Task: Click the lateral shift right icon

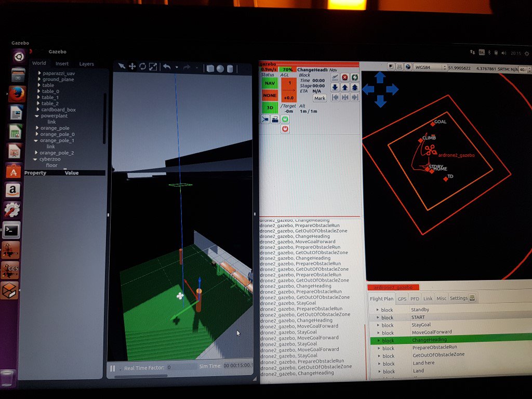Action: tap(354, 98)
